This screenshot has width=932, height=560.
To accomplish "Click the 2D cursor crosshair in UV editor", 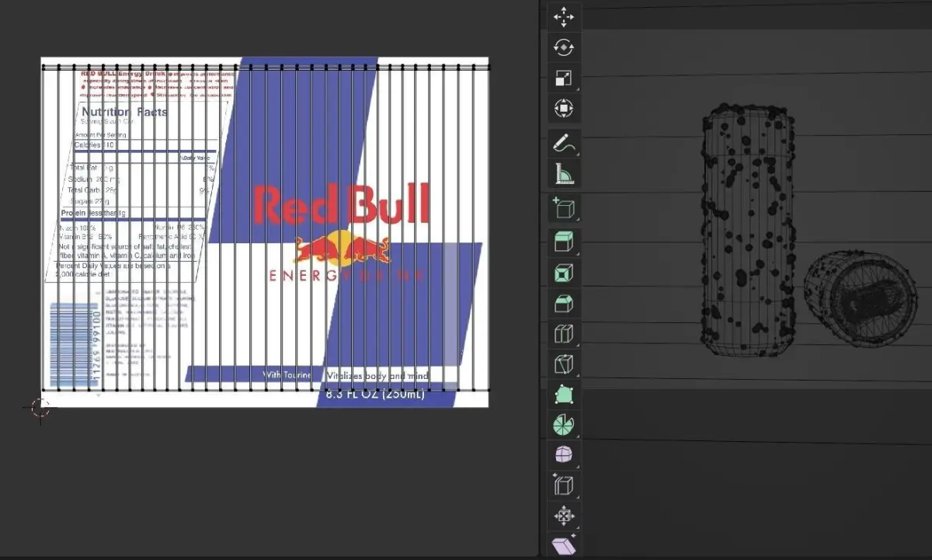I will point(40,407).
